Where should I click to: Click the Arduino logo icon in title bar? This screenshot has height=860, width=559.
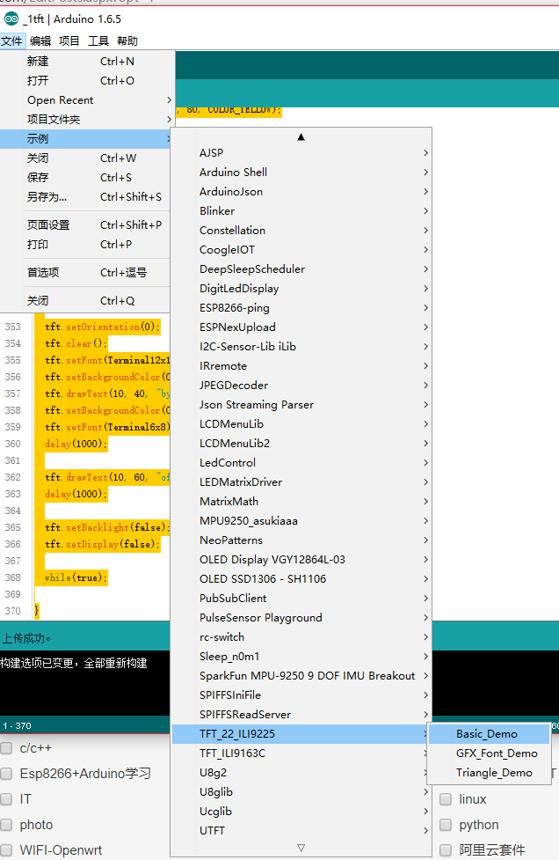tap(10, 19)
